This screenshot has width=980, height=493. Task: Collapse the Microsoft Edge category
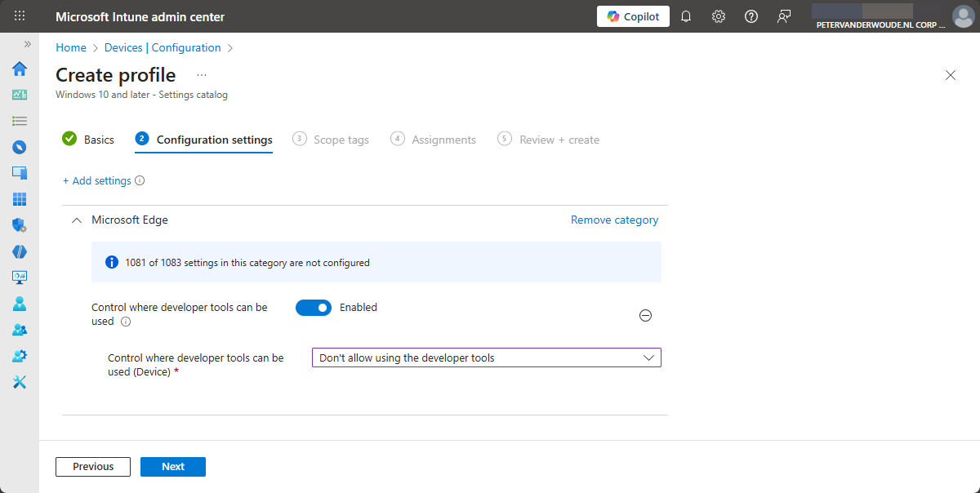[76, 220]
